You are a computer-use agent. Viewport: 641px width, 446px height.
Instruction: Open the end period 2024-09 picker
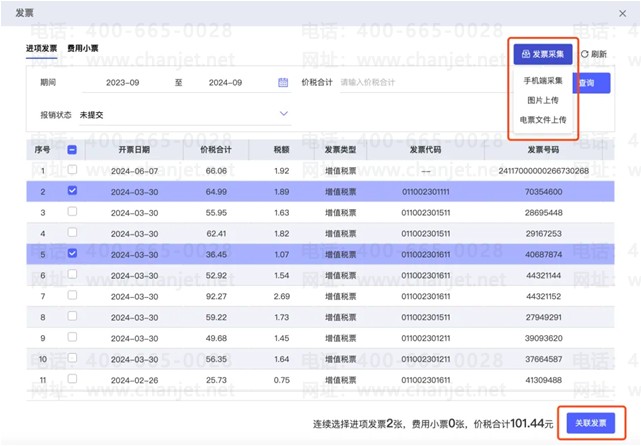click(226, 82)
